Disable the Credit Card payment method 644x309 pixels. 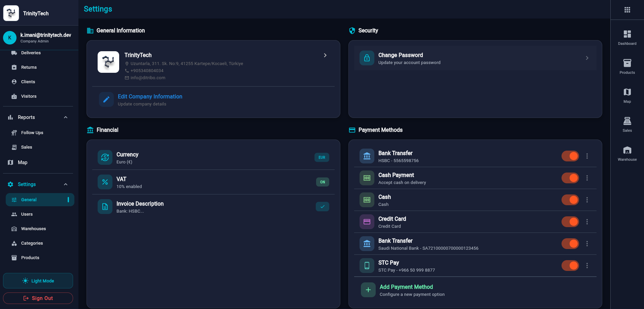point(570,222)
